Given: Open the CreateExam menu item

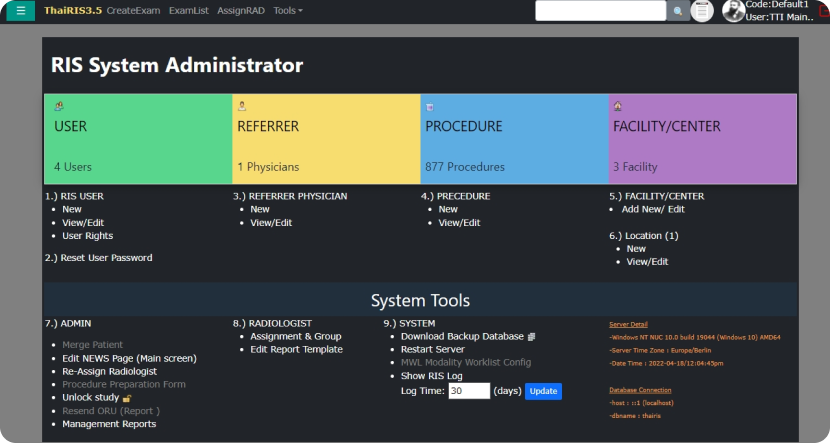Looking at the screenshot, I should point(134,10).
